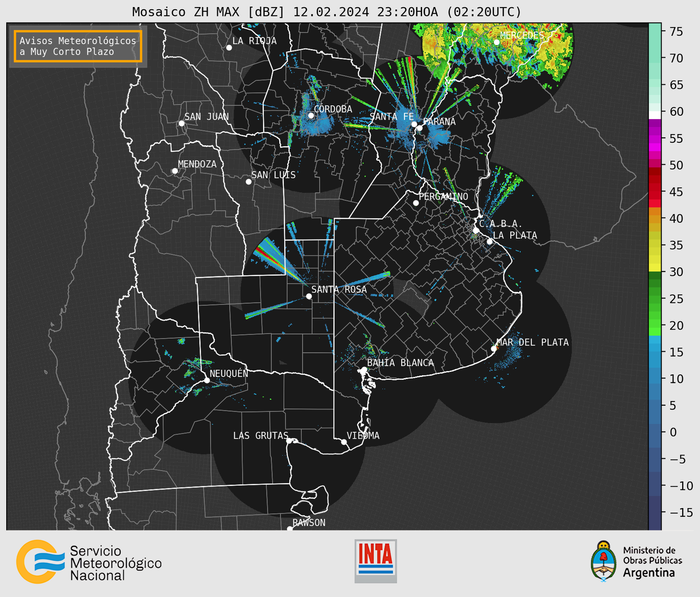700x597 pixels.
Task: Click the 35 dBZ scale label
Action: click(x=676, y=245)
